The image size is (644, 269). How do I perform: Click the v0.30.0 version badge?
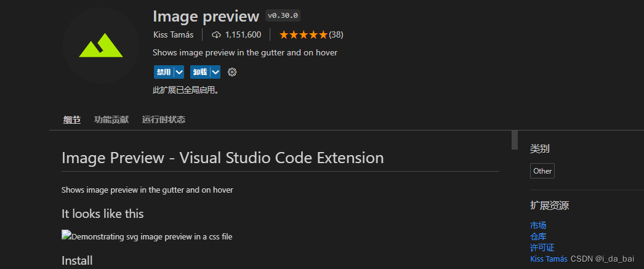click(x=283, y=16)
